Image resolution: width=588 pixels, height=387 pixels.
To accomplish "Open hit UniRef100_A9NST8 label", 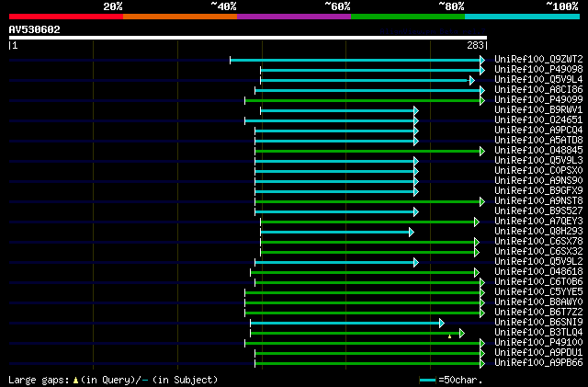I will [x=538, y=201].
